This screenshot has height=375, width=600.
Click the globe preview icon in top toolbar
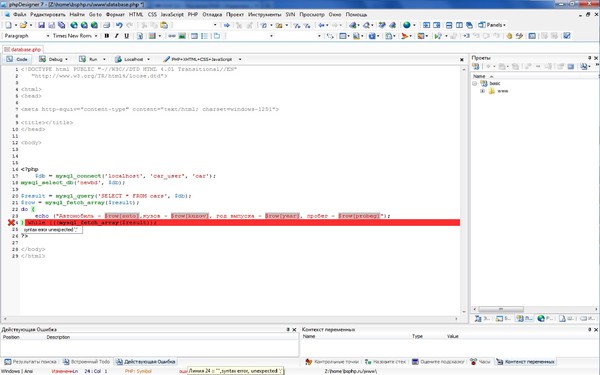click(407, 25)
